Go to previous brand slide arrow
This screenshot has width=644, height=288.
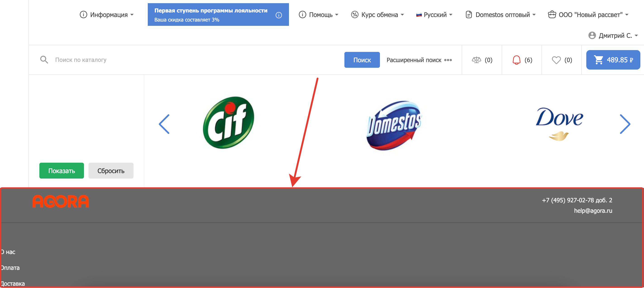164,124
